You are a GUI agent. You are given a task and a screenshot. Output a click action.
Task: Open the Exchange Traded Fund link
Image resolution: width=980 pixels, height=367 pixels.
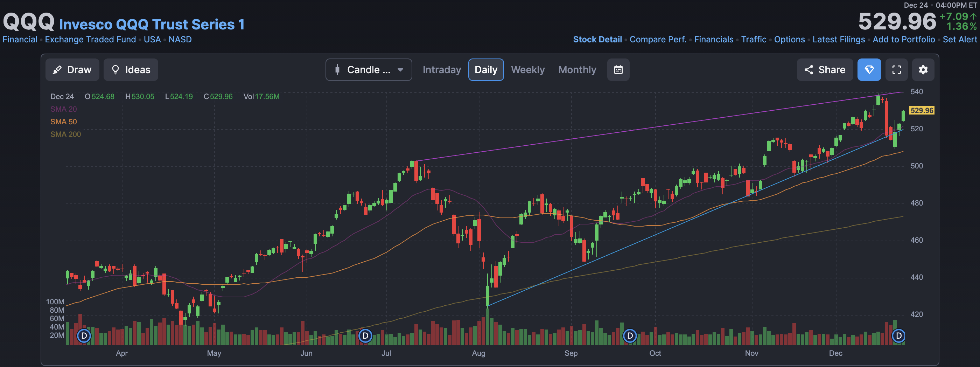point(90,40)
